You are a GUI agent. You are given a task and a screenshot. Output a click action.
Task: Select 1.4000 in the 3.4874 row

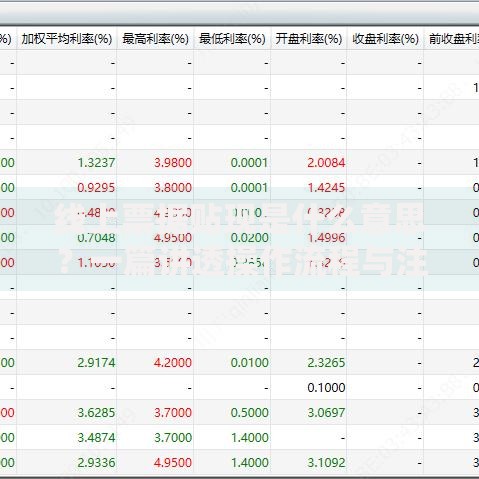249,438
